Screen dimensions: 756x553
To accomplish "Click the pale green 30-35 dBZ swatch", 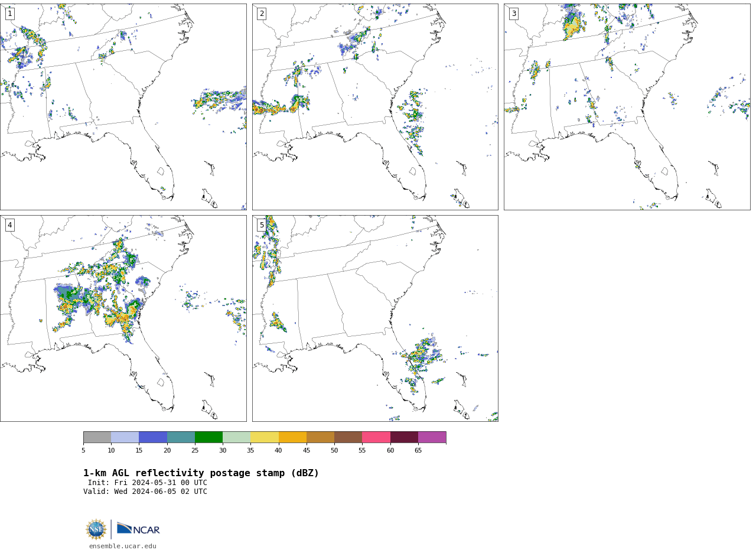I will [x=236, y=437].
